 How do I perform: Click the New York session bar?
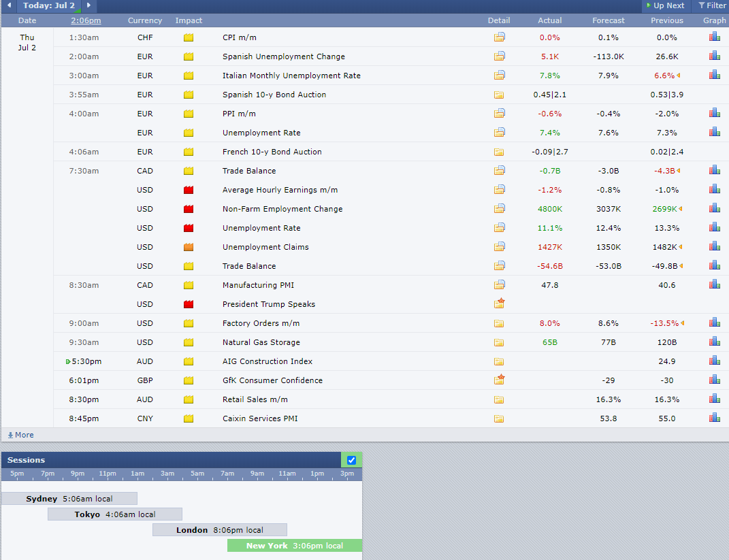295,546
